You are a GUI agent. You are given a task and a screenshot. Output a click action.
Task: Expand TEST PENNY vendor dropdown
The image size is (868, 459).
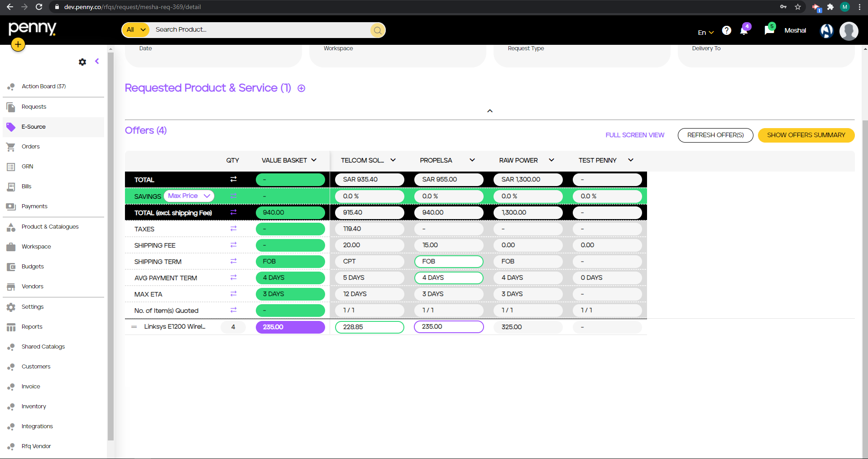pyautogui.click(x=631, y=160)
